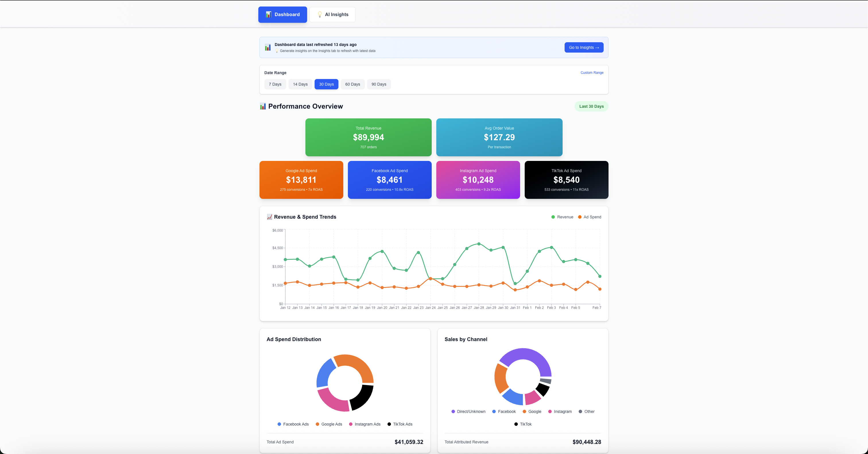Click the lightbulb icon on the AI Insights tab
This screenshot has height=454, width=868.
coord(320,14)
